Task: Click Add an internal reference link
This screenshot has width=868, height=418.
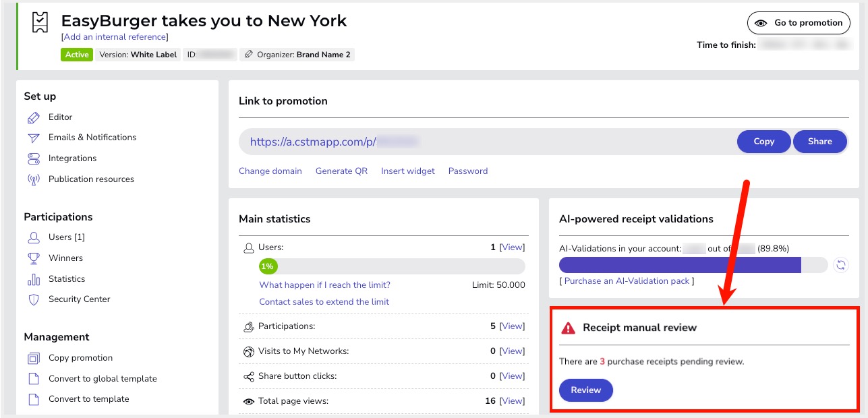Action: point(115,37)
